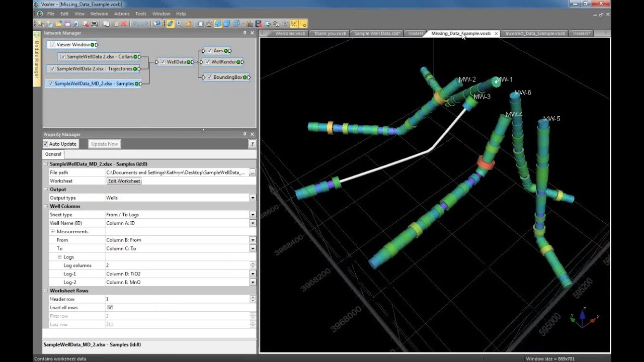644x362 pixels.
Task: Close the Property Manager panel
Action: (x=252, y=134)
